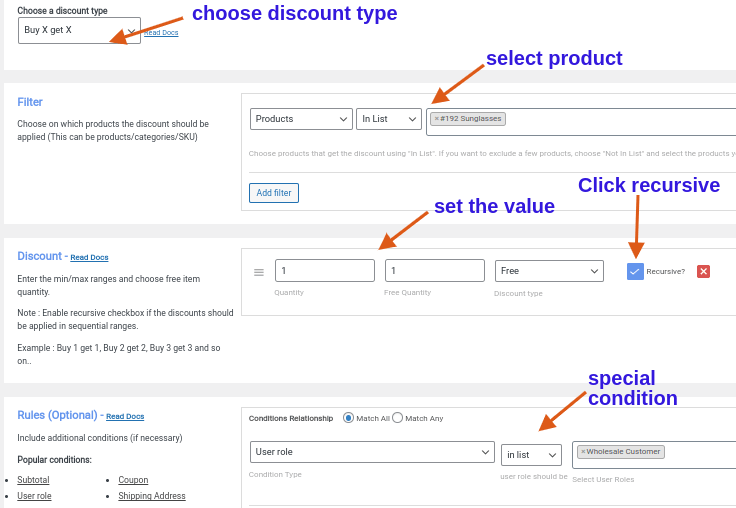This screenshot has height=508, width=736.
Task: Select the Match All radio button
Action: [x=348, y=418]
